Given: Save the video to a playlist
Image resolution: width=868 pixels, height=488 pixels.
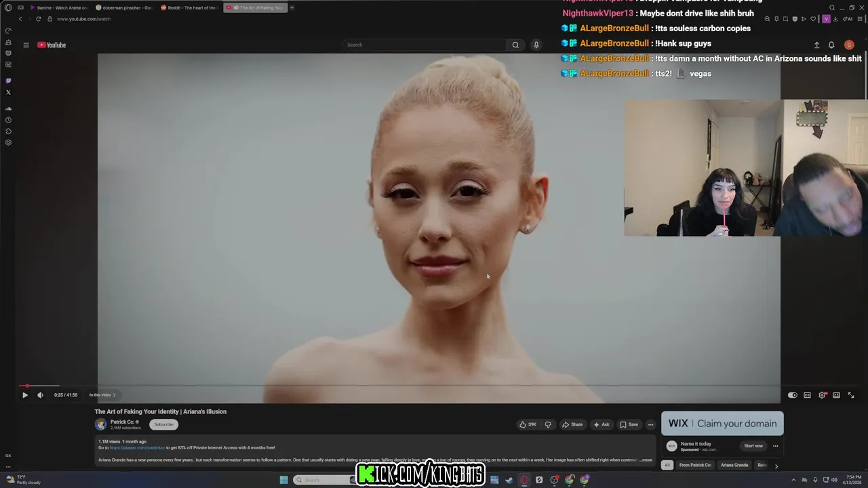Looking at the screenshot, I should (629, 425).
